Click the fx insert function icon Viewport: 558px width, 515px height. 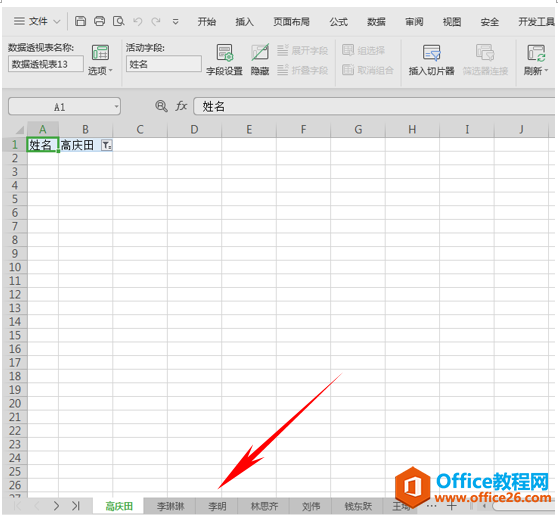[181, 106]
